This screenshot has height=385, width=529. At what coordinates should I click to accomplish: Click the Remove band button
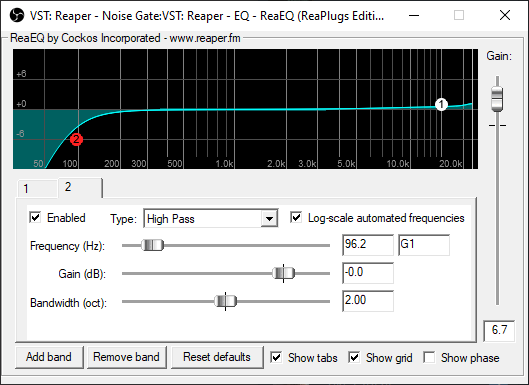tap(127, 357)
